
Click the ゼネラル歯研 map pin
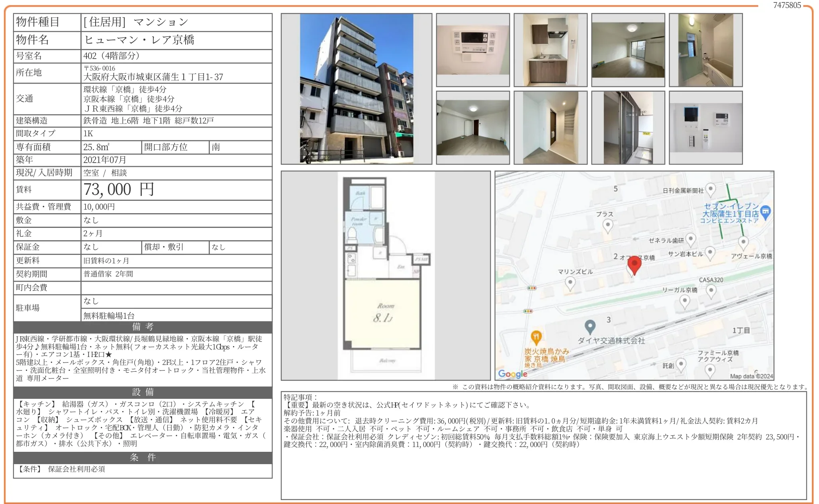[691, 239]
